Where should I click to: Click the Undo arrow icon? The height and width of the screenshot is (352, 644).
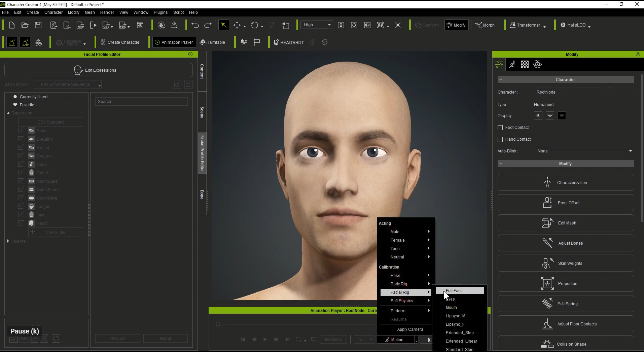point(195,25)
